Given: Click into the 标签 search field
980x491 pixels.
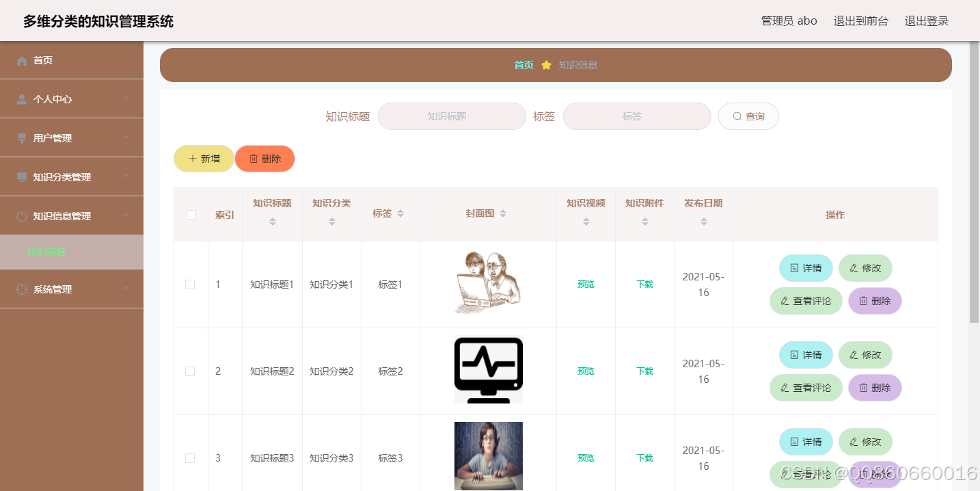Looking at the screenshot, I should pyautogui.click(x=637, y=116).
